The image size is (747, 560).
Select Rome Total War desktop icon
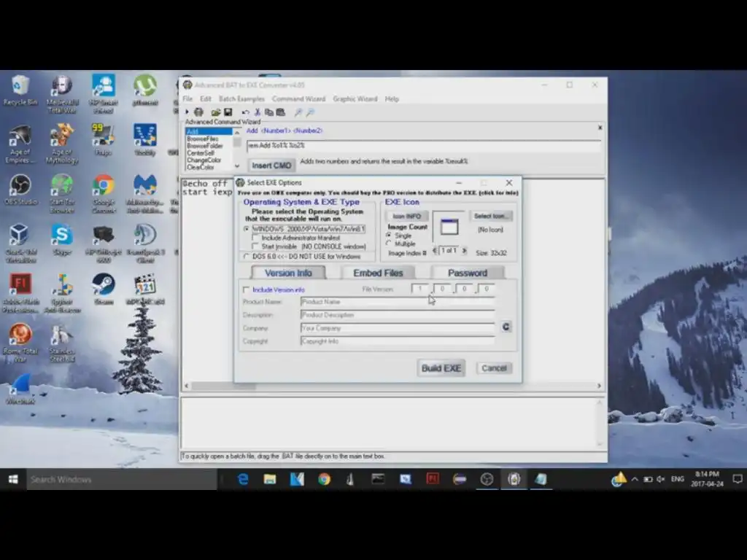(x=20, y=343)
